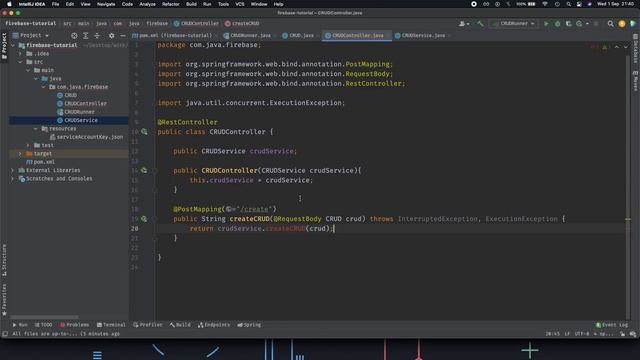This screenshot has height=360, width=640.
Task: Click the /create URL mapping link
Action: point(254,209)
